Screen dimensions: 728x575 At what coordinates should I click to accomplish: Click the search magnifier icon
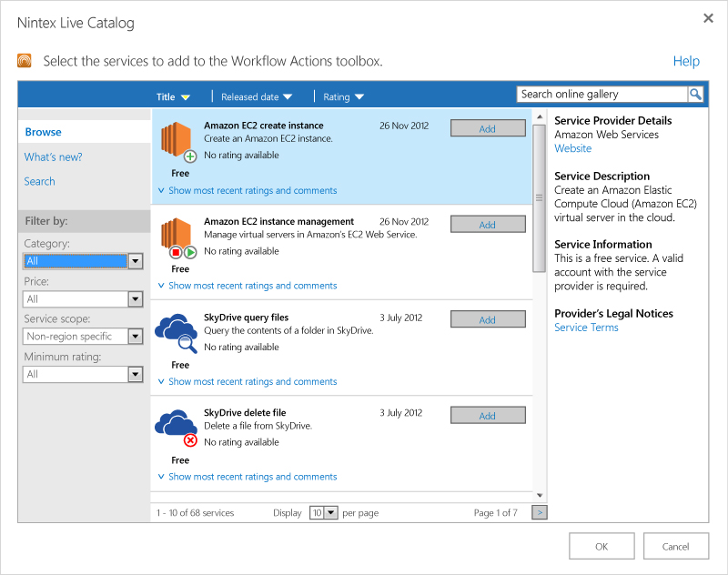(695, 95)
